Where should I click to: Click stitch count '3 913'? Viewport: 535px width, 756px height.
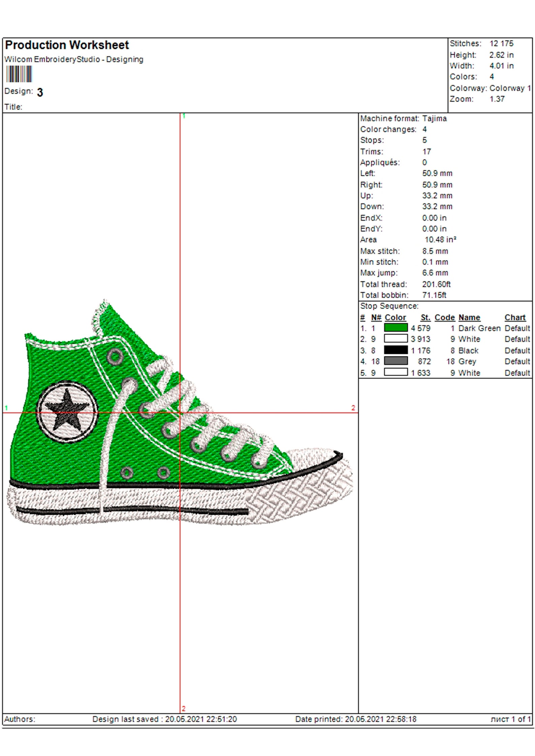coord(420,339)
